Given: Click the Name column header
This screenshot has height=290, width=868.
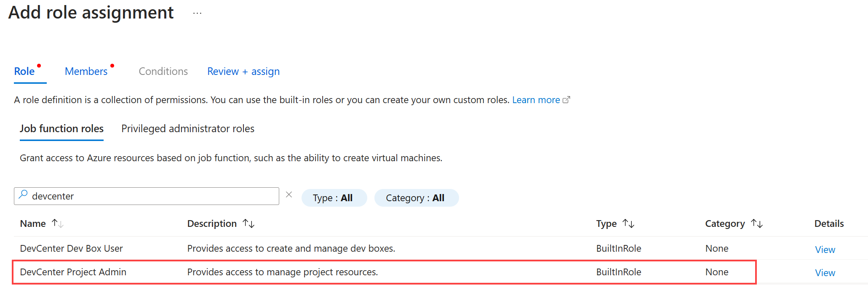Looking at the screenshot, I should pos(33,223).
